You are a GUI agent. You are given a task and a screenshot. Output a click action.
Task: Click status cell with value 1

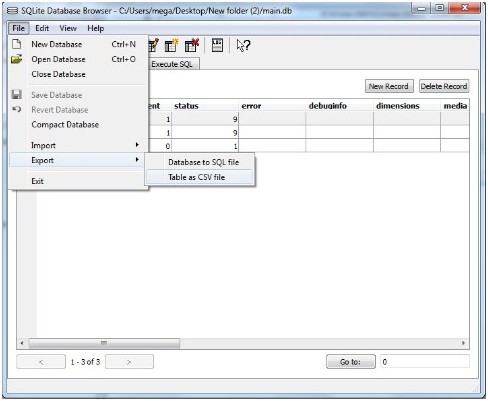[x=205, y=146]
